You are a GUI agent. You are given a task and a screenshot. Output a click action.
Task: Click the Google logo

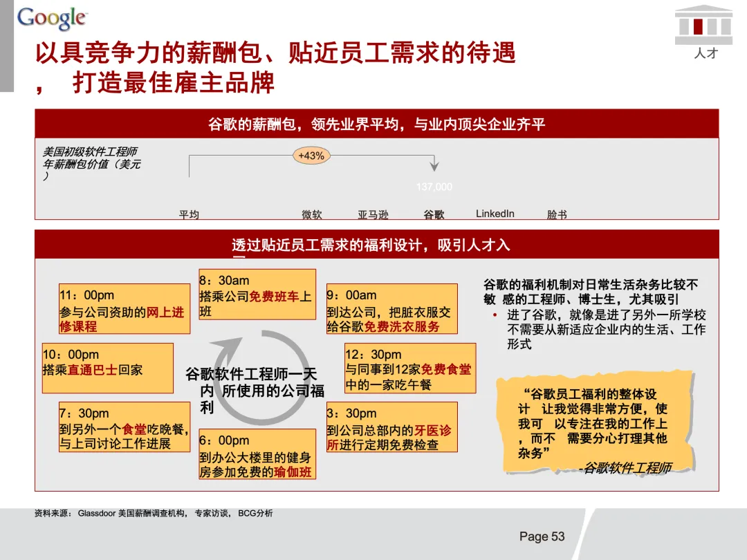click(52, 19)
